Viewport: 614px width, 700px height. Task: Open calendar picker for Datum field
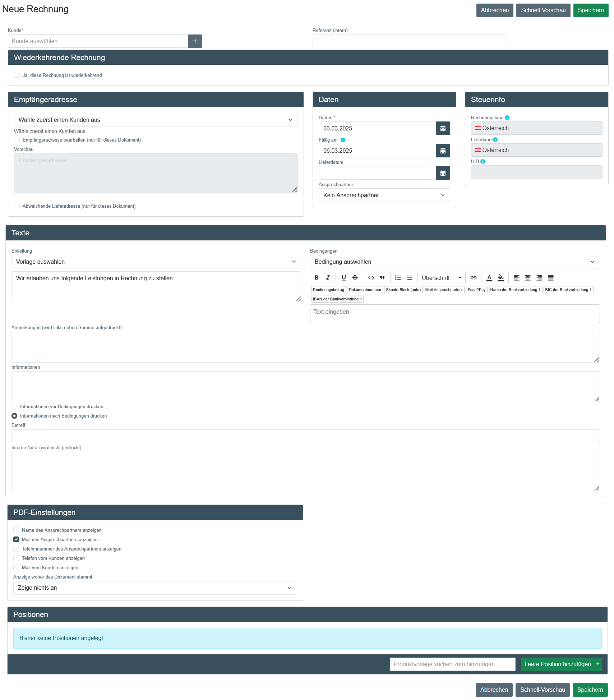pos(443,128)
